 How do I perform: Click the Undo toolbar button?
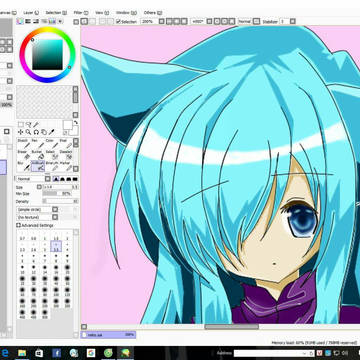pyautogui.click(x=85, y=22)
